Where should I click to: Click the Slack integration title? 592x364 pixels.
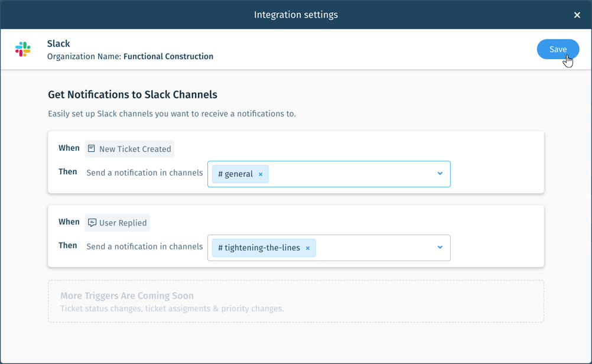pos(58,43)
